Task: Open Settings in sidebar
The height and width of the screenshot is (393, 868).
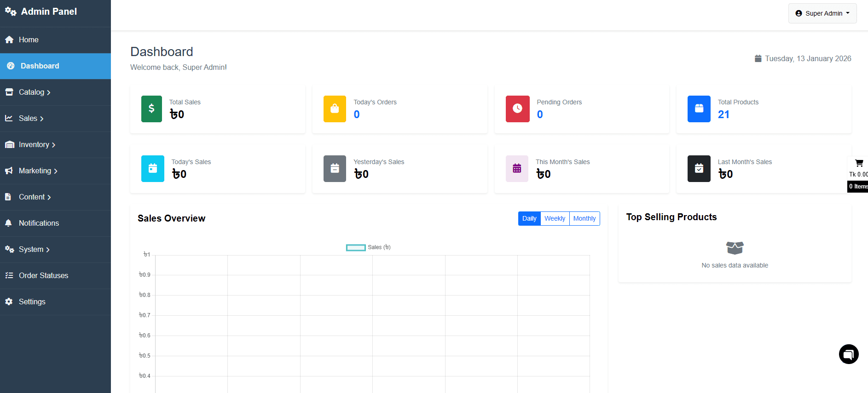Action: tap(55, 302)
